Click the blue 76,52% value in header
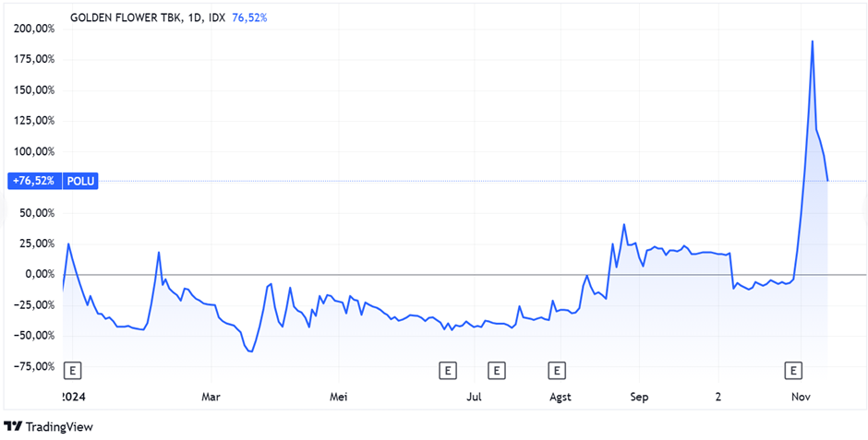Image resolution: width=868 pixels, height=440 pixels. 249,18
